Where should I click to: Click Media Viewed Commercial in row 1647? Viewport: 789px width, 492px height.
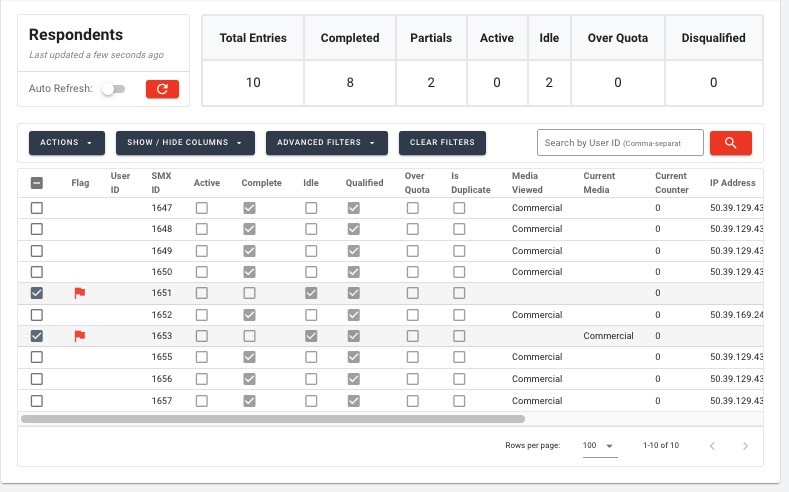(537, 208)
